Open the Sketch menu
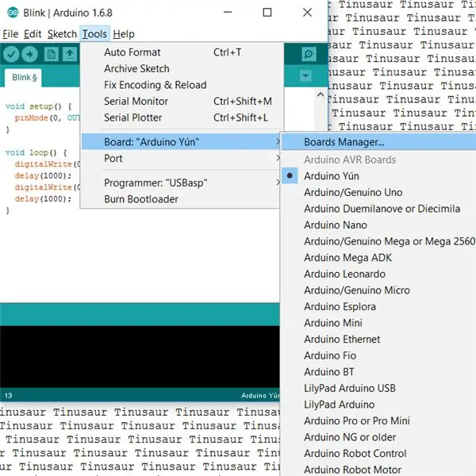This screenshot has width=476, height=476. [x=62, y=34]
